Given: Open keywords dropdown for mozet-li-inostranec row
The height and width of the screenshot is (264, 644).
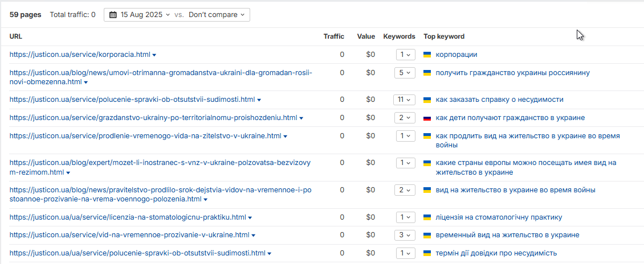Looking at the screenshot, I should tap(406, 163).
